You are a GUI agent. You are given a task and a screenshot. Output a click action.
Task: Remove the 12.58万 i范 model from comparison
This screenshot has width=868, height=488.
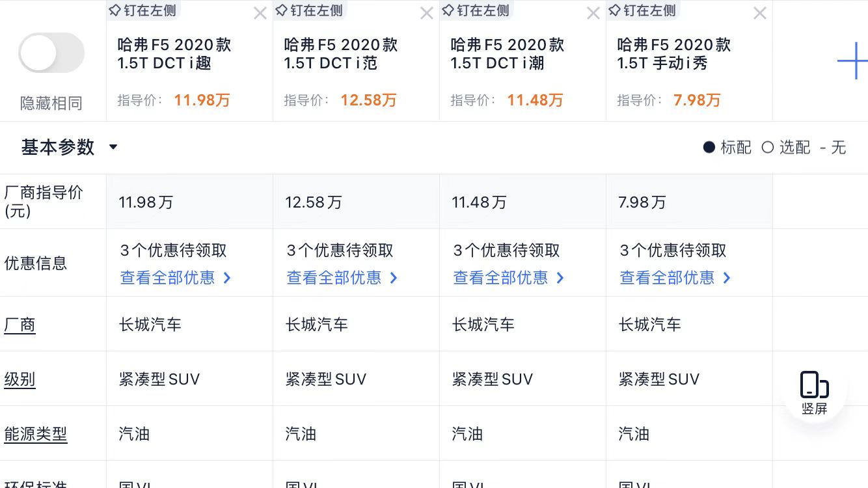[426, 13]
